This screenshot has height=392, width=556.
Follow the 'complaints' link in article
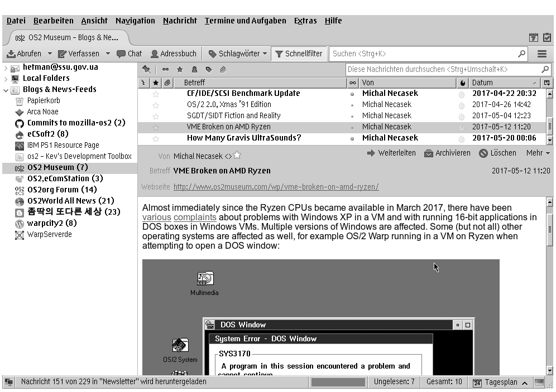[x=195, y=217]
